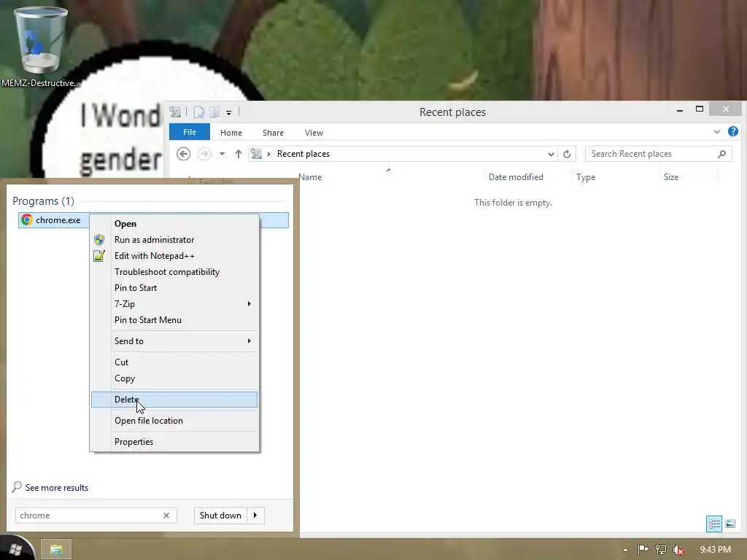
Task: Go up one folder level
Action: click(x=239, y=154)
